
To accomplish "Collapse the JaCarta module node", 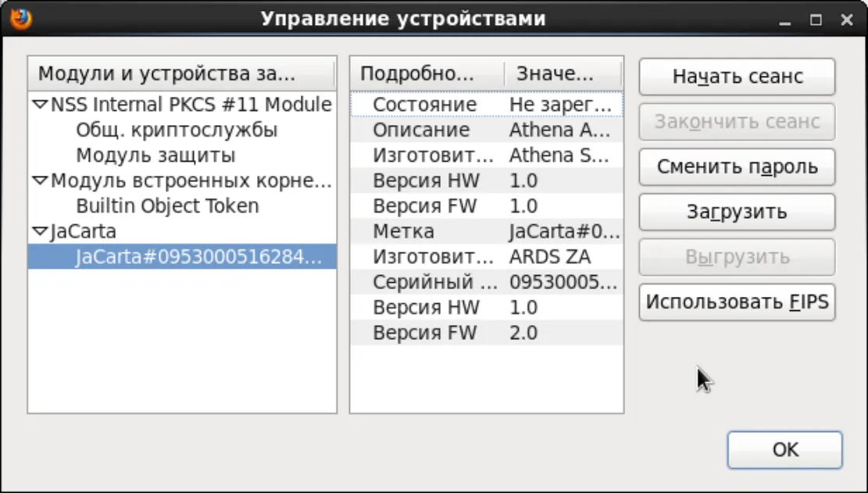I will pos(40,231).
